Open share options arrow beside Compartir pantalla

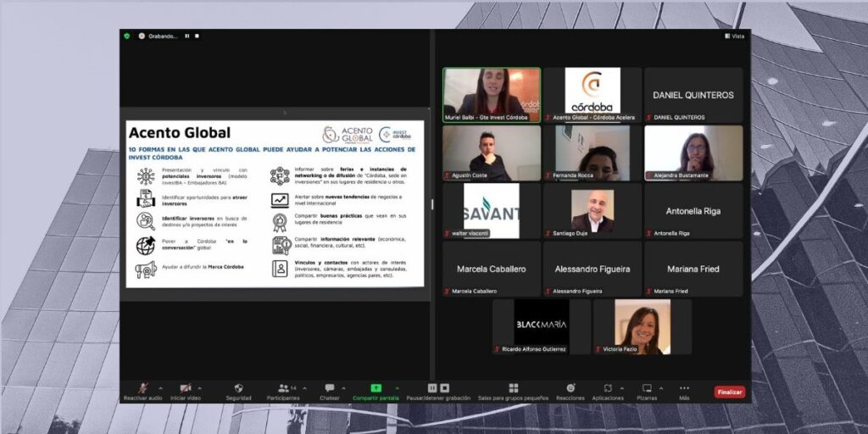point(397,388)
